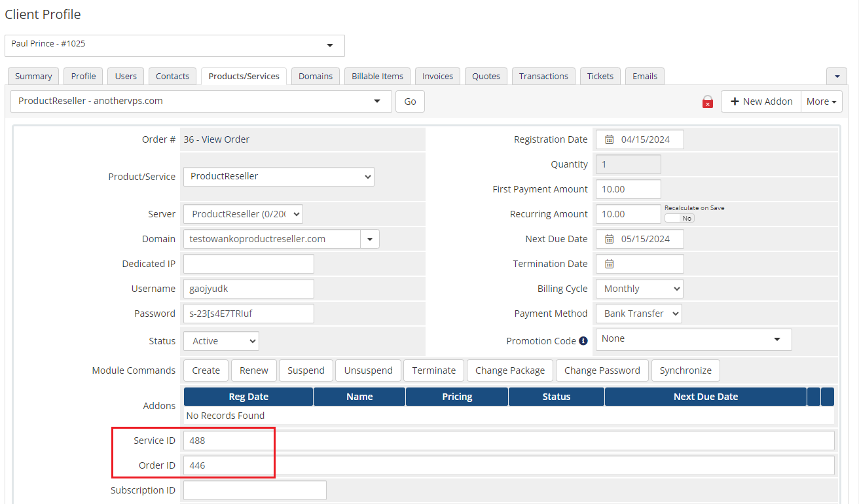
Task: Open the Next Due Date calendar icon
Action: tap(609, 239)
